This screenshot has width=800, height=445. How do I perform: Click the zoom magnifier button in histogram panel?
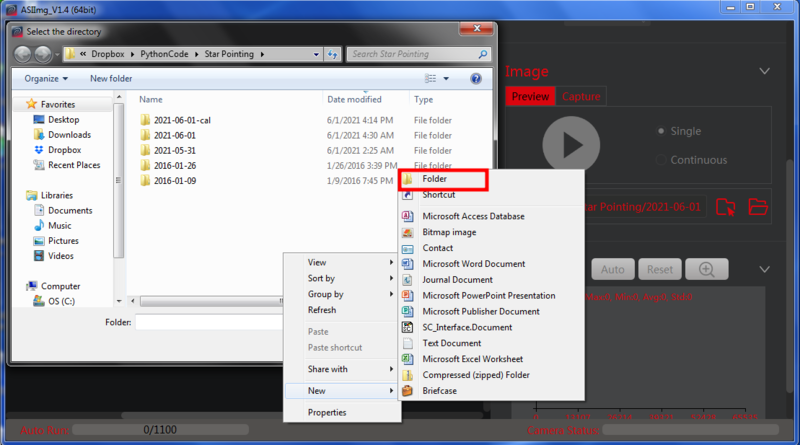pos(707,269)
